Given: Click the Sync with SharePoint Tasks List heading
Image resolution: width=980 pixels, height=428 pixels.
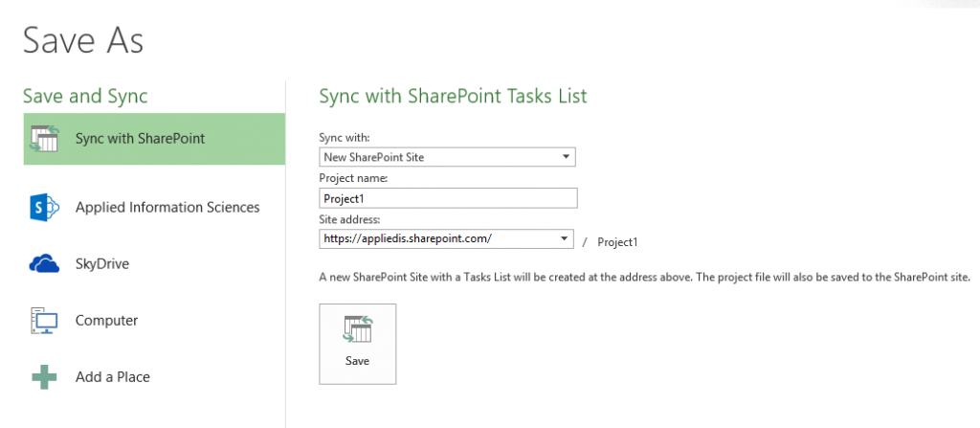Looking at the screenshot, I should pyautogui.click(x=453, y=96).
